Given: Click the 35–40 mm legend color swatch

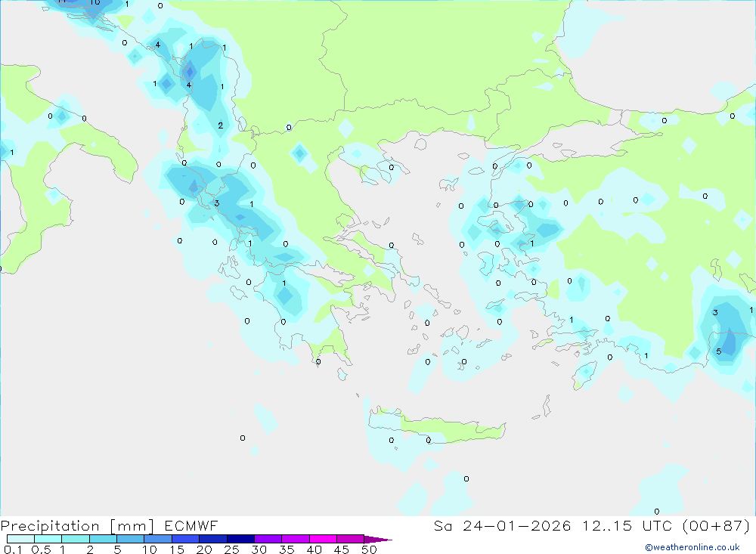Looking at the screenshot, I should 295,539.
